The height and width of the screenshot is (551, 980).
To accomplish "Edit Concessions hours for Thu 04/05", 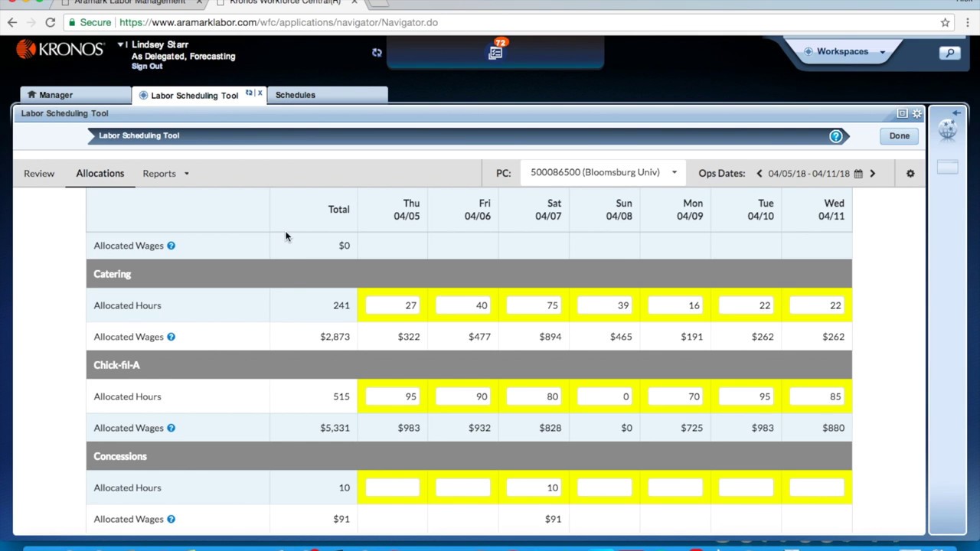I will pos(393,487).
